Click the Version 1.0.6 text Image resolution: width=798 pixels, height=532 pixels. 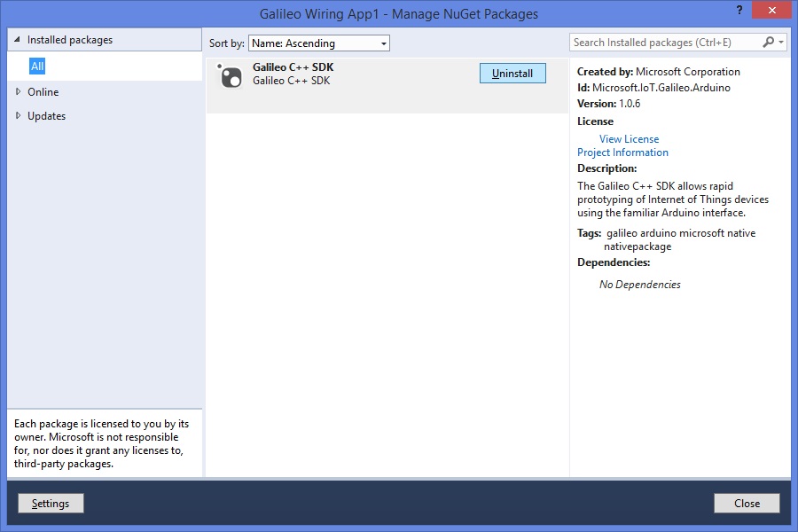point(608,104)
